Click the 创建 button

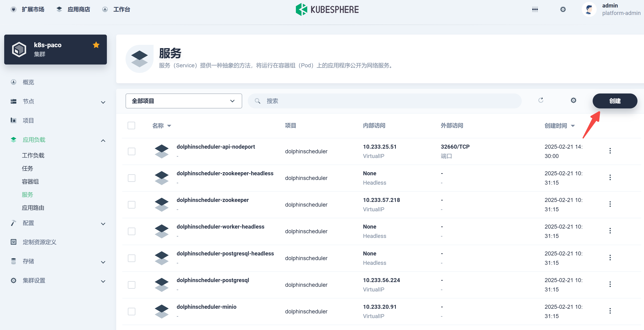tap(615, 101)
